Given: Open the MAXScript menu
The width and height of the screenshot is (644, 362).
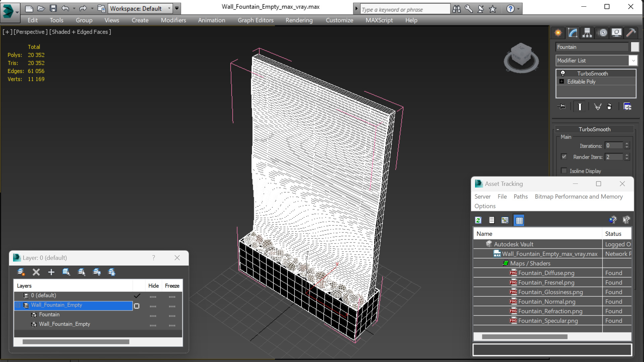Looking at the screenshot, I should tap(379, 20).
